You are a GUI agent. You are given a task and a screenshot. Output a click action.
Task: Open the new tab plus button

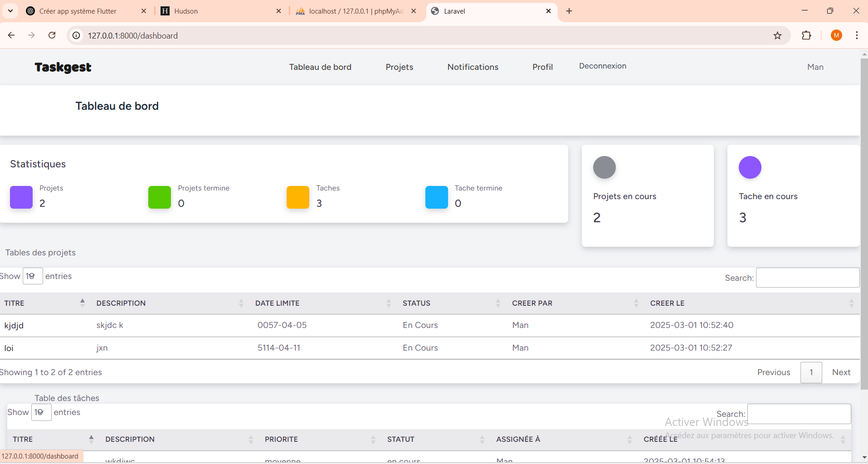[569, 11]
